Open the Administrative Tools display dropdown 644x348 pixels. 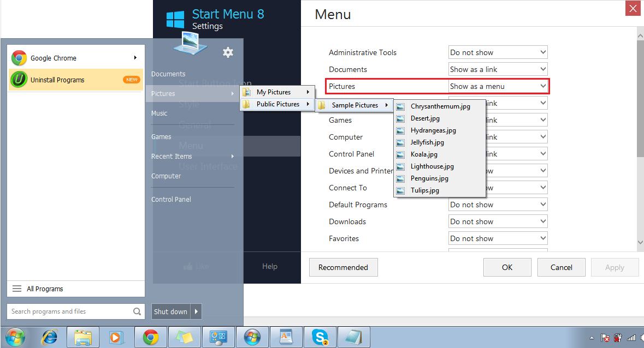[498, 52]
